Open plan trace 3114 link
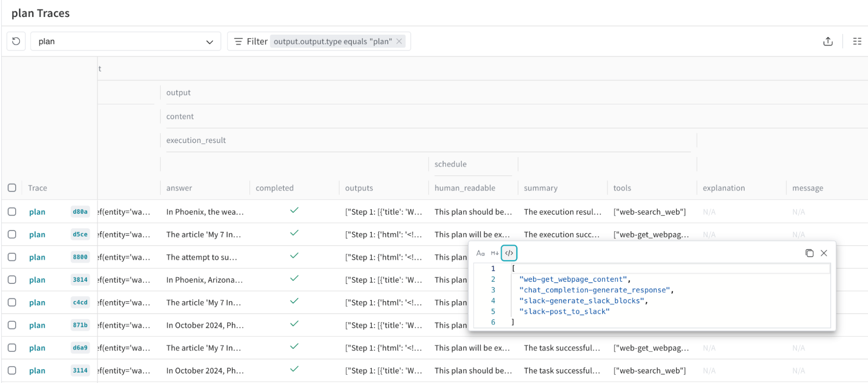The width and height of the screenshot is (868, 383). click(37, 370)
